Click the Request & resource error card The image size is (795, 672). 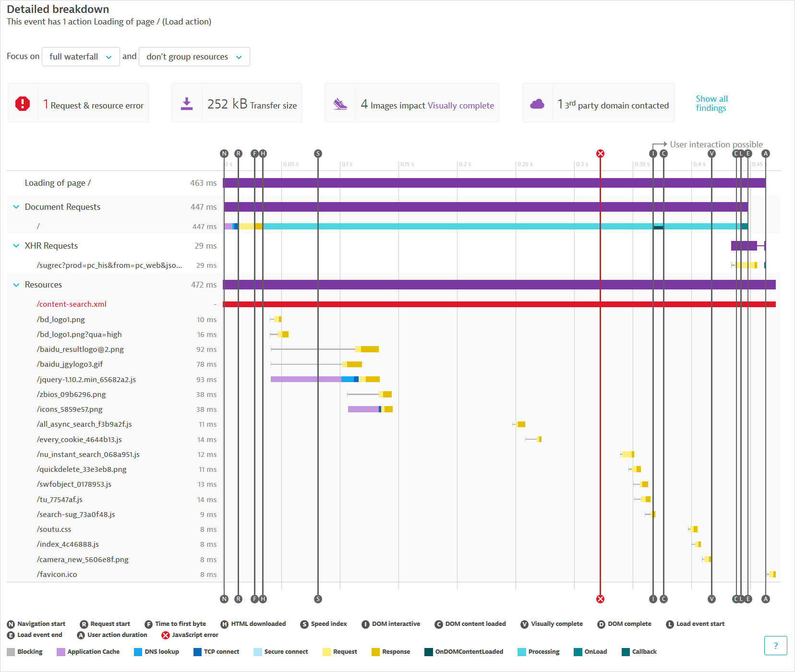(78, 103)
